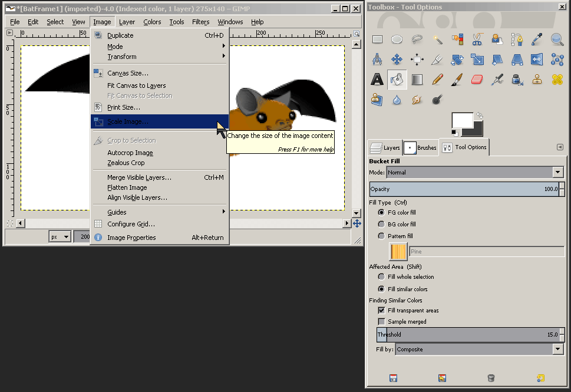Select the Measure compass tool

tap(377, 60)
